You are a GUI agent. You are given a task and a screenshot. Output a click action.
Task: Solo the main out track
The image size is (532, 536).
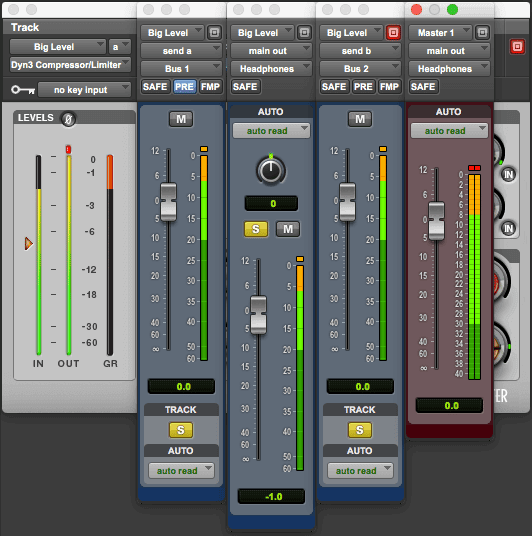(256, 229)
